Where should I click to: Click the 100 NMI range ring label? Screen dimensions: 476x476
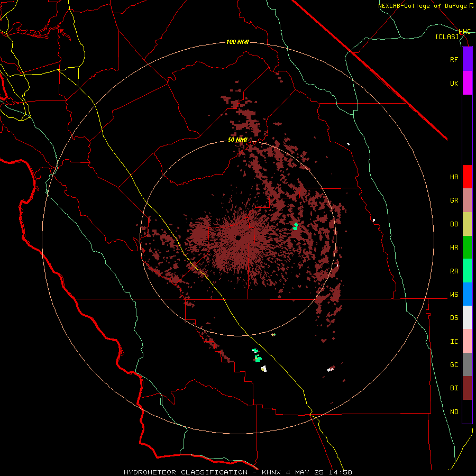coord(237,42)
